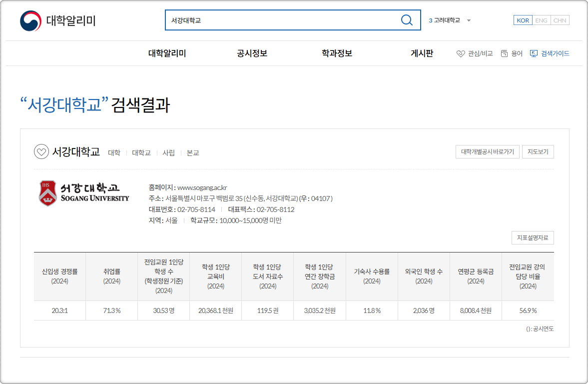Image resolution: width=588 pixels, height=384 pixels.
Task: Click the 대학개별공시 바로가기 button
Action: [488, 151]
